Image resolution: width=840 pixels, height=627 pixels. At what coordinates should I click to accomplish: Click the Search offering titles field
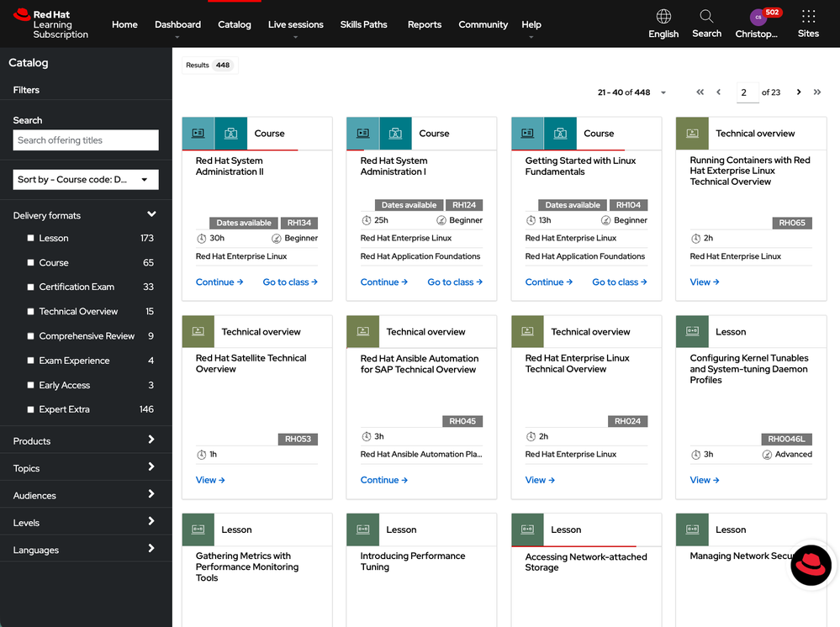86,140
